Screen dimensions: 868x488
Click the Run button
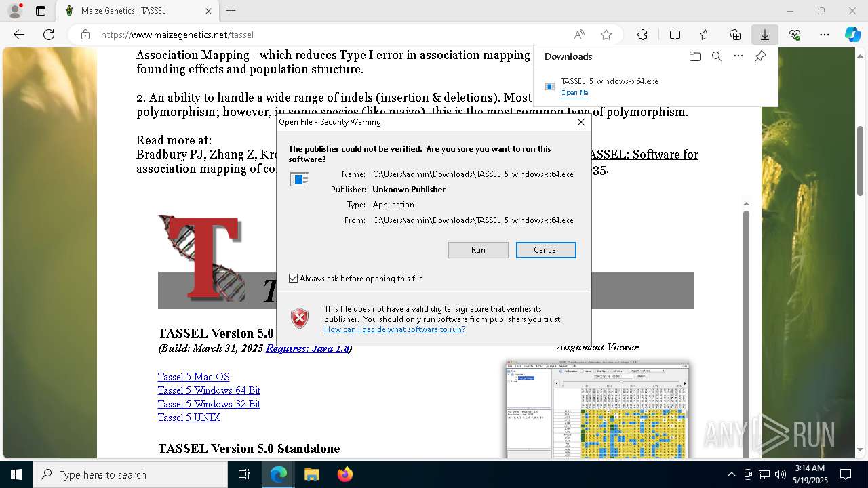pos(478,250)
